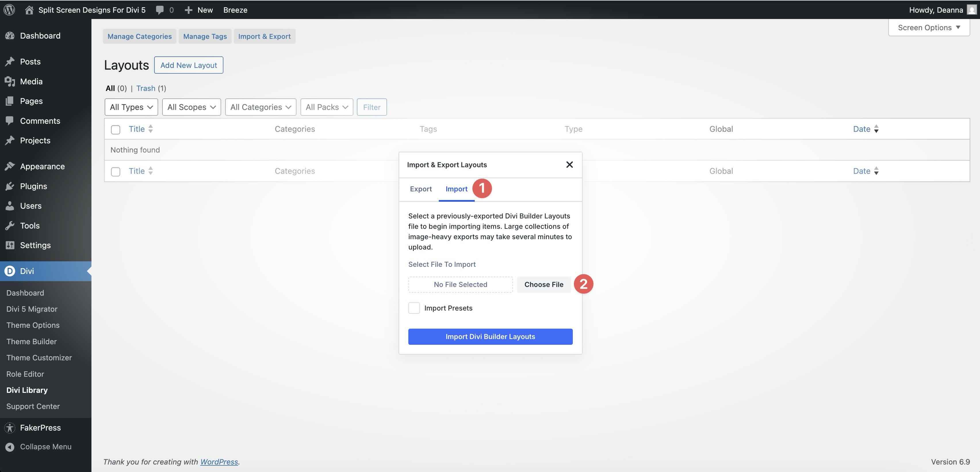Click the FakerPress icon in sidebar
980x472 pixels.
point(10,427)
